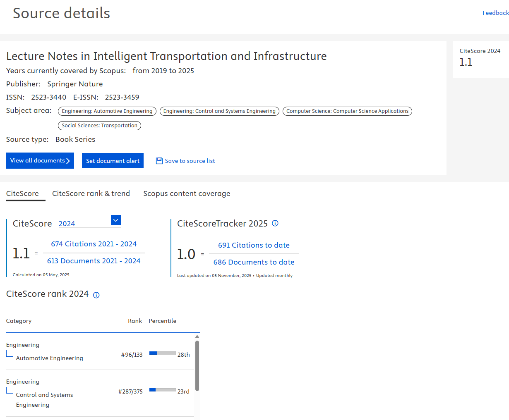This screenshot has width=509, height=420.
Task: Open the 674 Citations 2021 - 2024 link
Action: click(x=94, y=244)
